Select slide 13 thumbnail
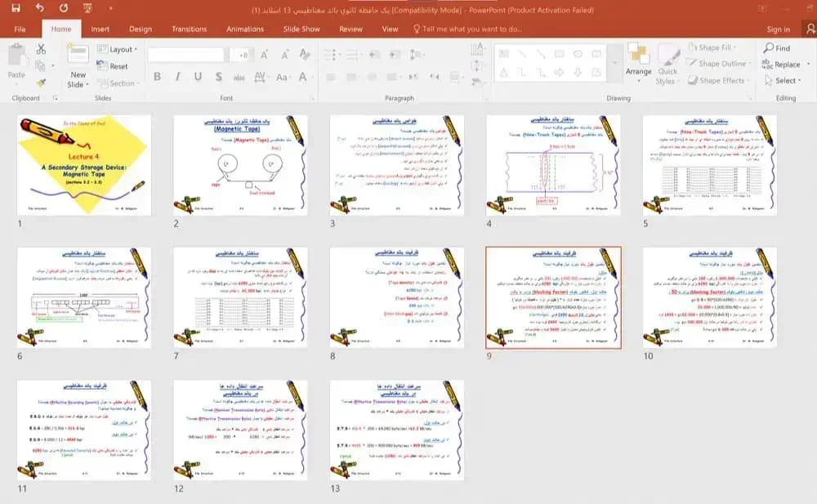Viewport: 817px width, 504px height. tap(396, 430)
